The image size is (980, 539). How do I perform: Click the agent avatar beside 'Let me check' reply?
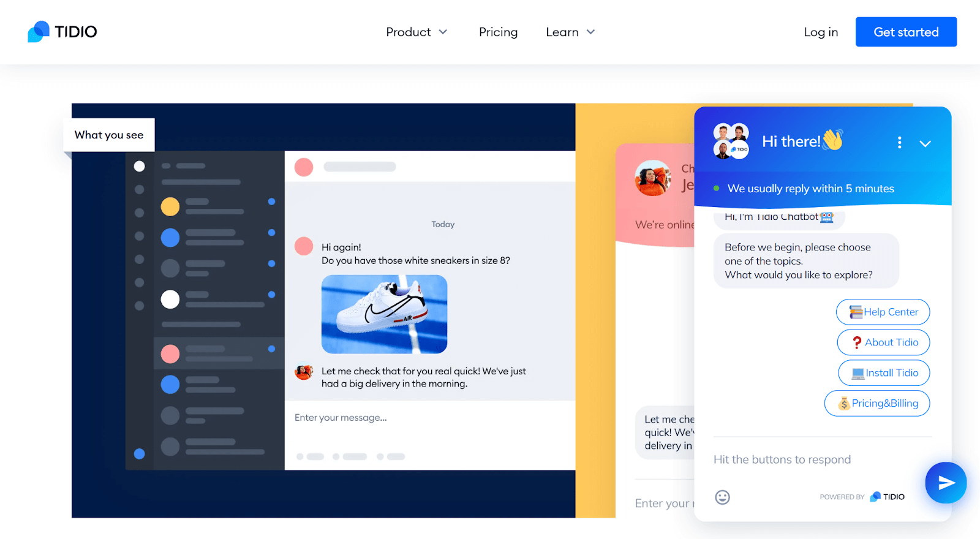click(304, 372)
